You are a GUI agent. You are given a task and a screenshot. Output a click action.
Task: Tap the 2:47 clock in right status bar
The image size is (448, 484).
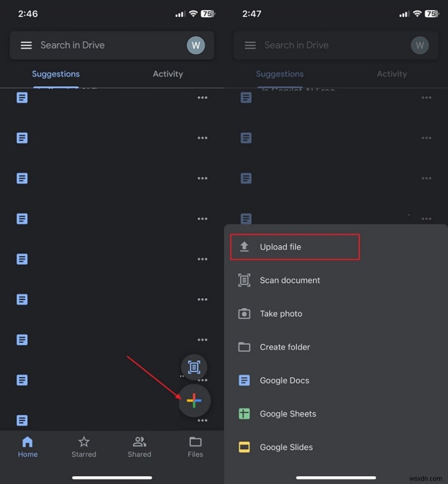click(x=252, y=14)
